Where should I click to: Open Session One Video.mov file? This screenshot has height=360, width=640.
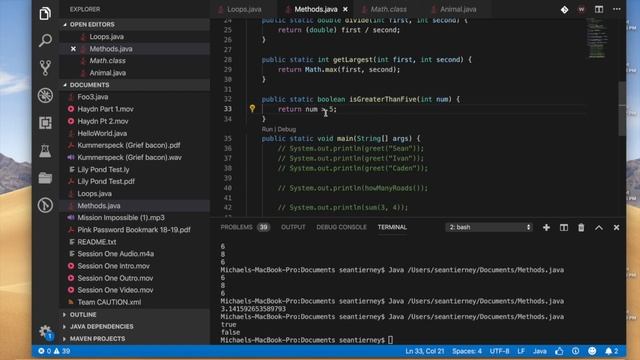click(x=134, y=290)
